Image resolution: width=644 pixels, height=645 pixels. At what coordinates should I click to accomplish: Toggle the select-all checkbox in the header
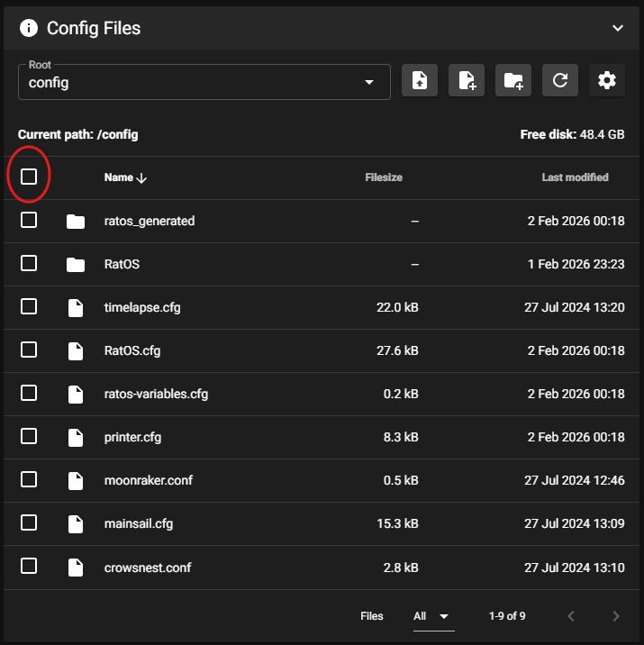point(29,177)
